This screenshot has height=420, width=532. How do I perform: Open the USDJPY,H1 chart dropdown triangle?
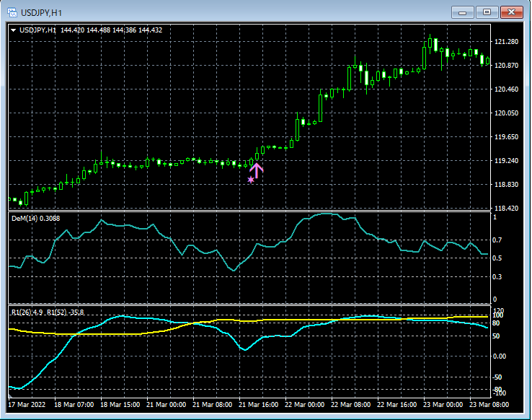pos(14,30)
